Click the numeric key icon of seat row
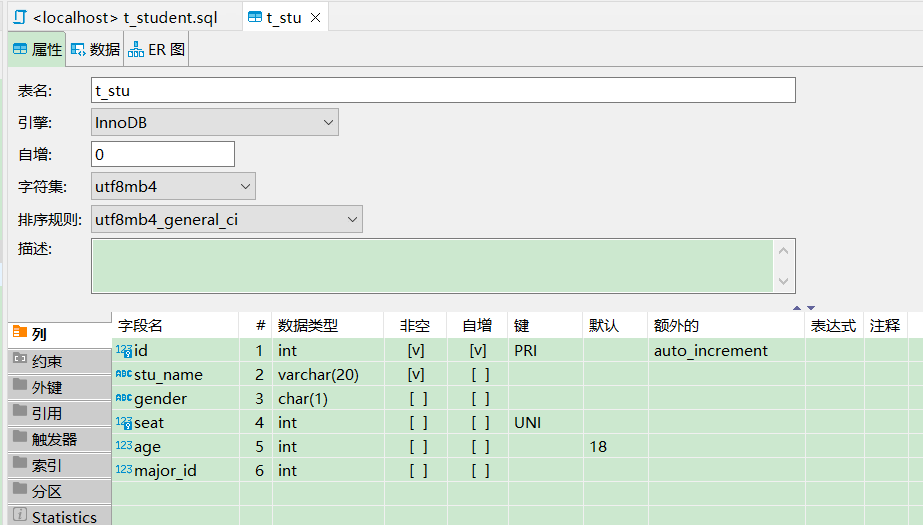The height and width of the screenshot is (525, 923). point(124,423)
